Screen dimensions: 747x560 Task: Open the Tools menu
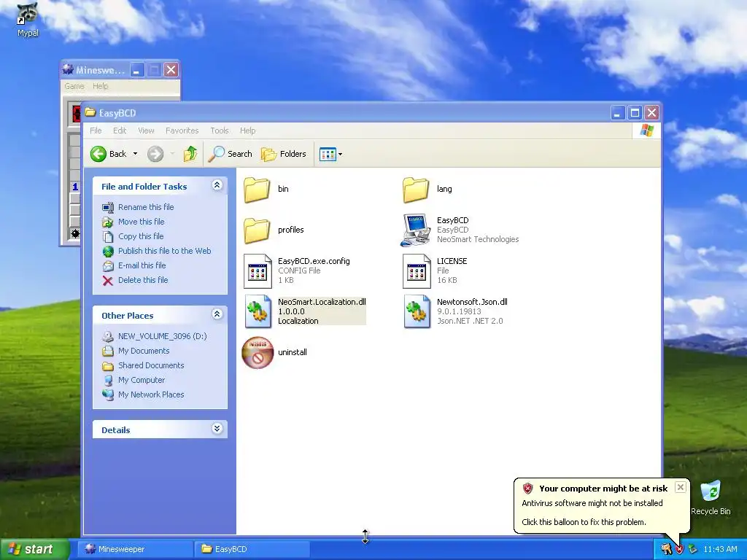click(220, 131)
